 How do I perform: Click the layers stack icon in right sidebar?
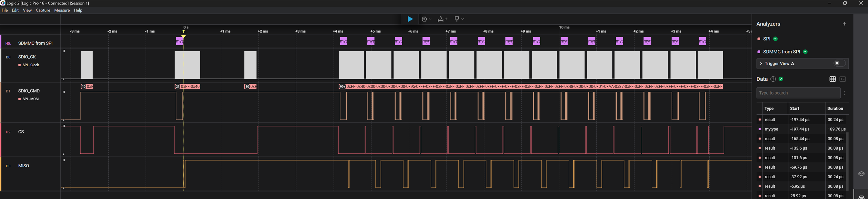[x=861, y=174]
